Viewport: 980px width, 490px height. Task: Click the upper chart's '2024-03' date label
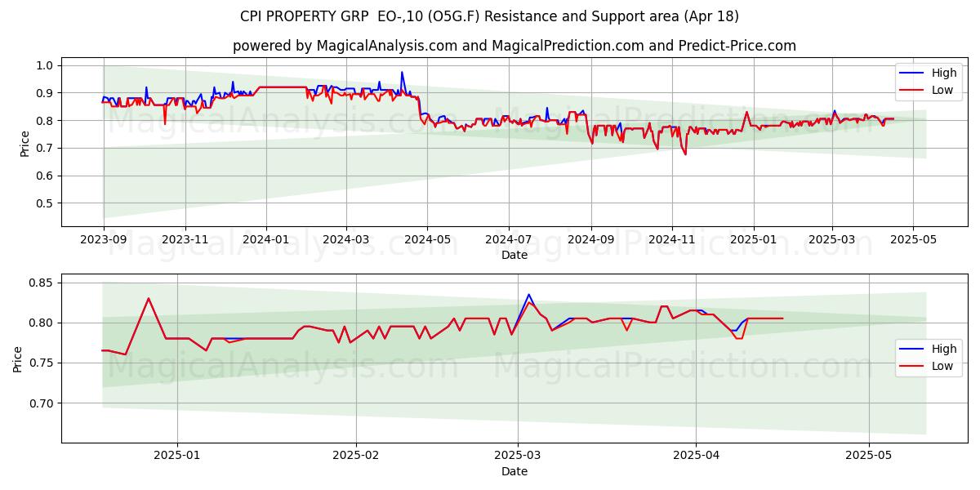tap(346, 240)
